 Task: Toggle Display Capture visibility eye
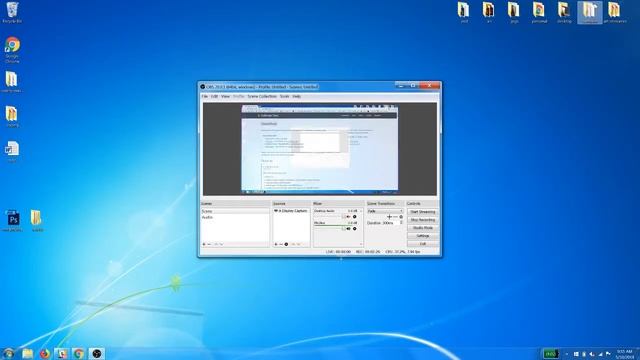276,211
